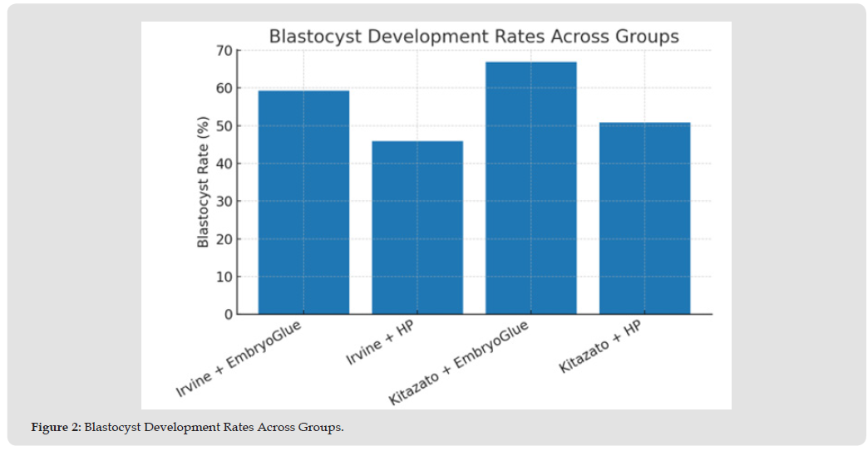
Task: Select the tallest bar, Kitazato + EmbryoGlue
Action: (x=530, y=188)
